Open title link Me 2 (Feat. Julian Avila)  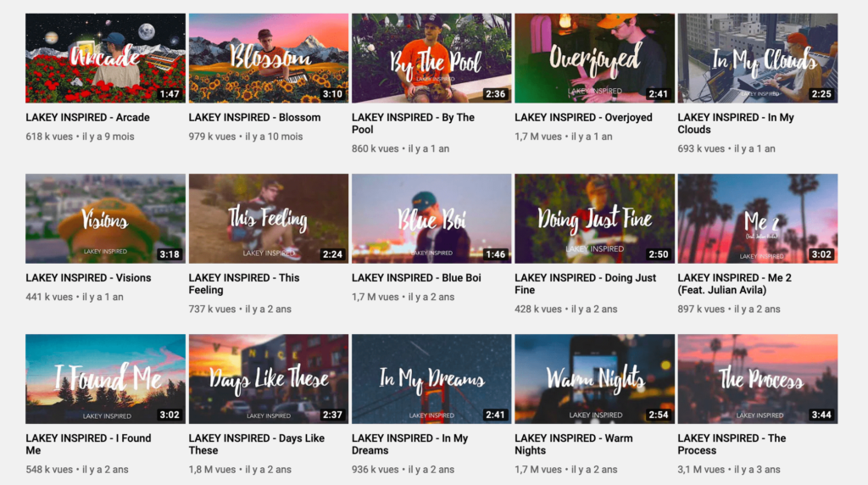click(735, 284)
